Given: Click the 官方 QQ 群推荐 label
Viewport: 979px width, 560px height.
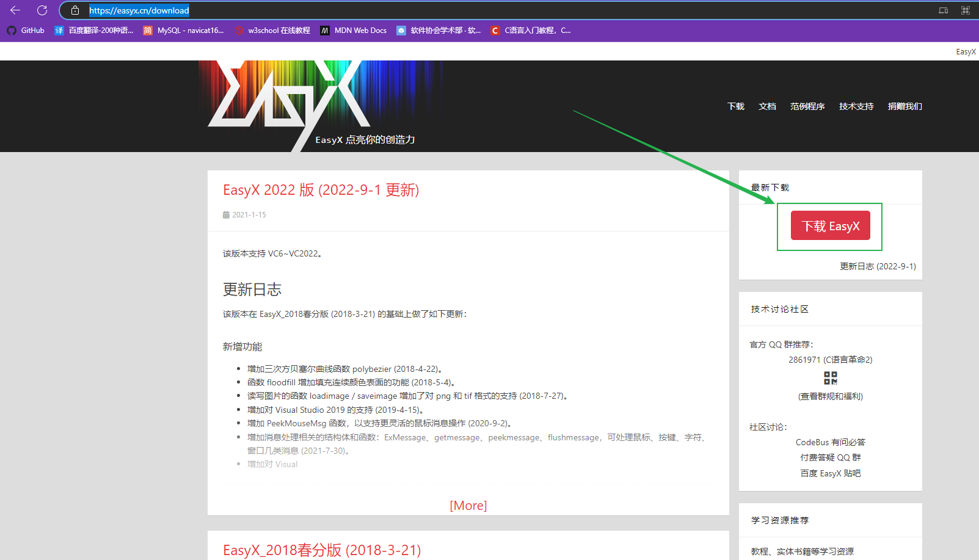Looking at the screenshot, I should pos(781,344).
